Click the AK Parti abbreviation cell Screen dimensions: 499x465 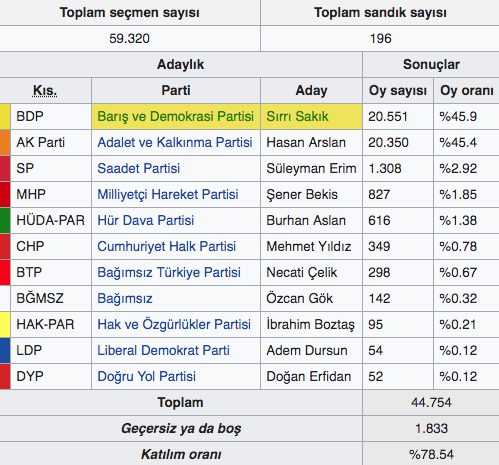click(51, 143)
